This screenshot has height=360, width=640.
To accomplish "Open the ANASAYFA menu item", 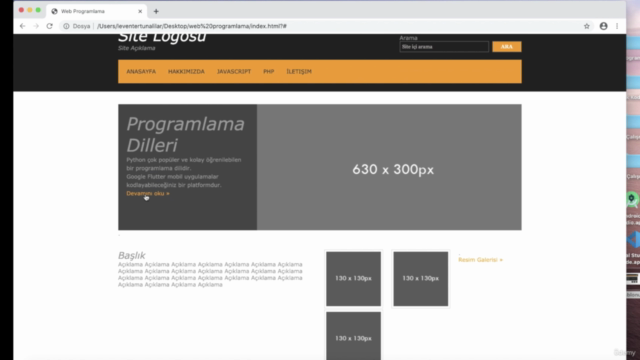I will tap(141, 71).
